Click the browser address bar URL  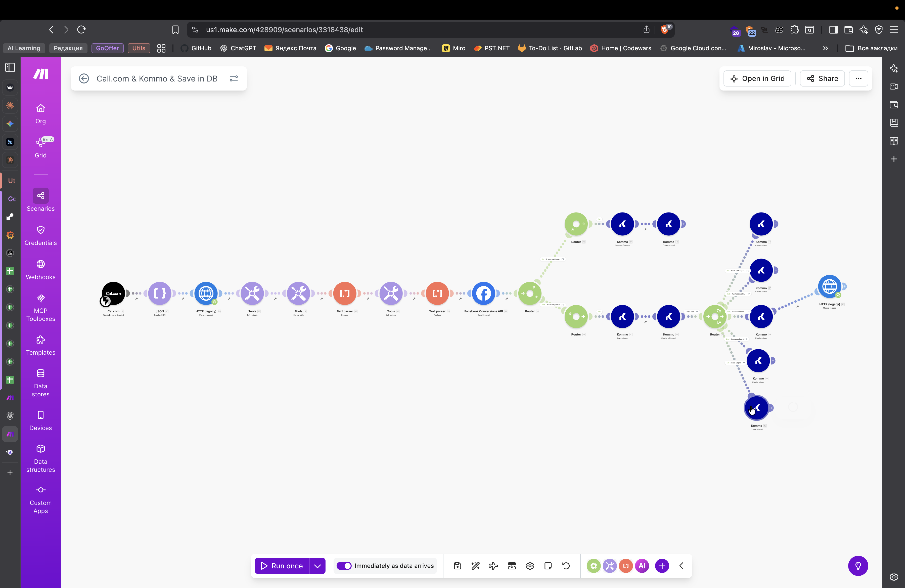coord(284,30)
